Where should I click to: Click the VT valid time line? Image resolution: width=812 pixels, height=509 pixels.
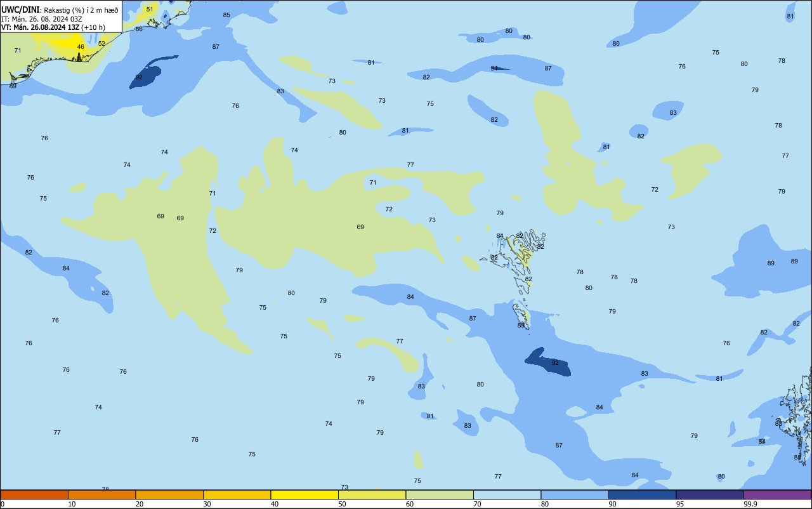[53, 27]
